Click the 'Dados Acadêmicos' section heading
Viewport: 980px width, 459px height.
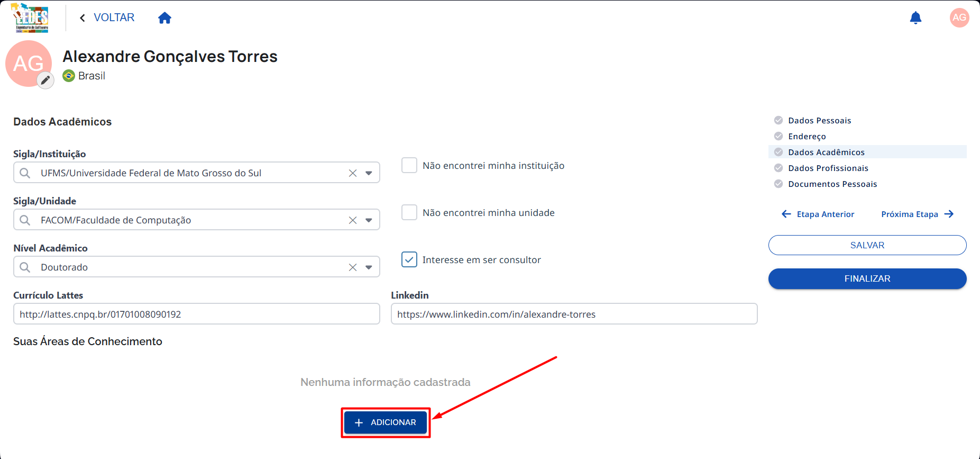pyautogui.click(x=62, y=122)
